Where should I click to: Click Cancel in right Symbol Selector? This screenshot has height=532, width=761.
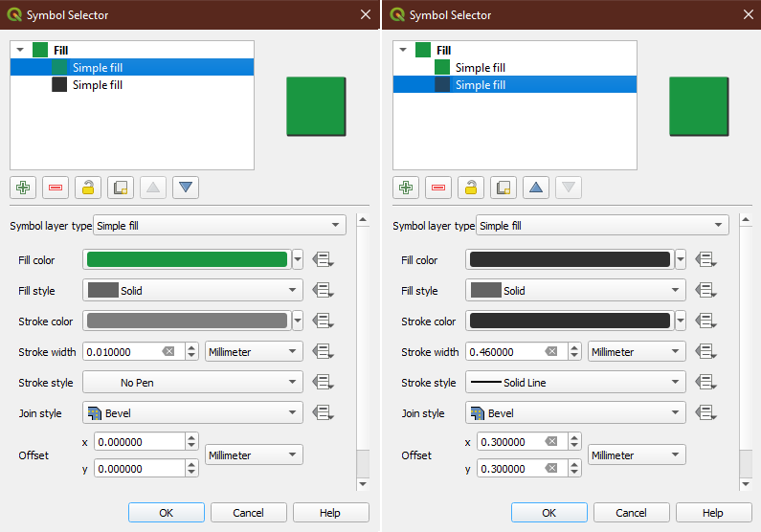632,513
